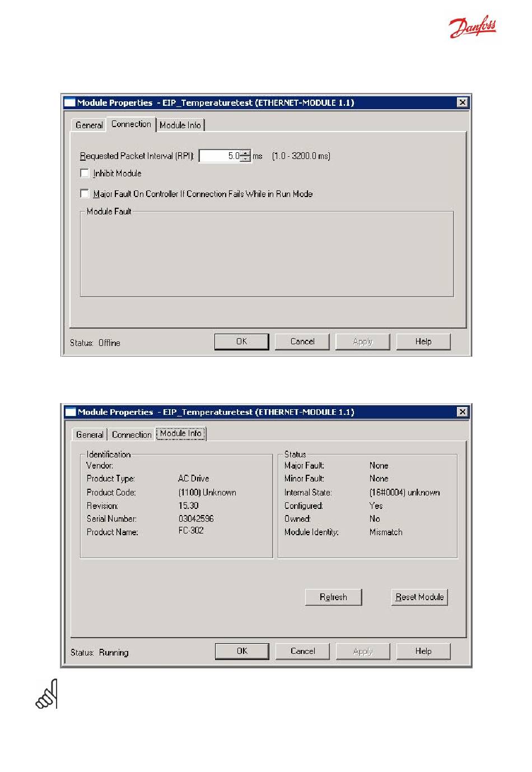Close the lower Module Properties window
This screenshot has width=532, height=772.
[x=462, y=411]
